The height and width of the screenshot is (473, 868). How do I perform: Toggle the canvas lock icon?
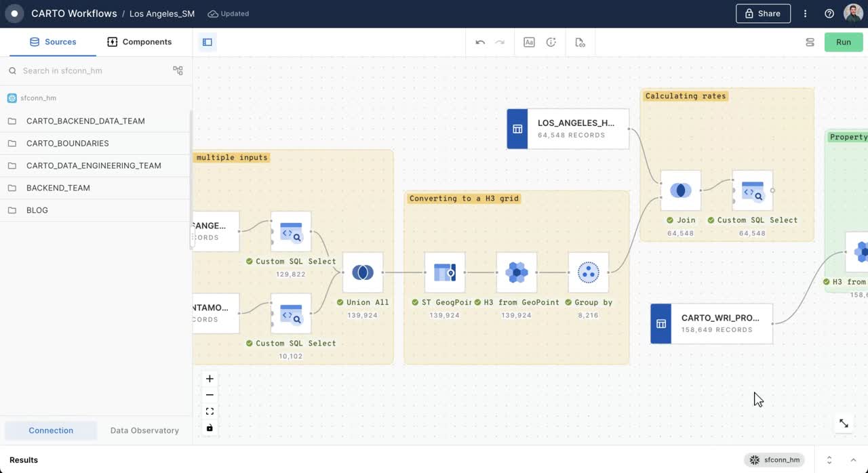[210, 428]
